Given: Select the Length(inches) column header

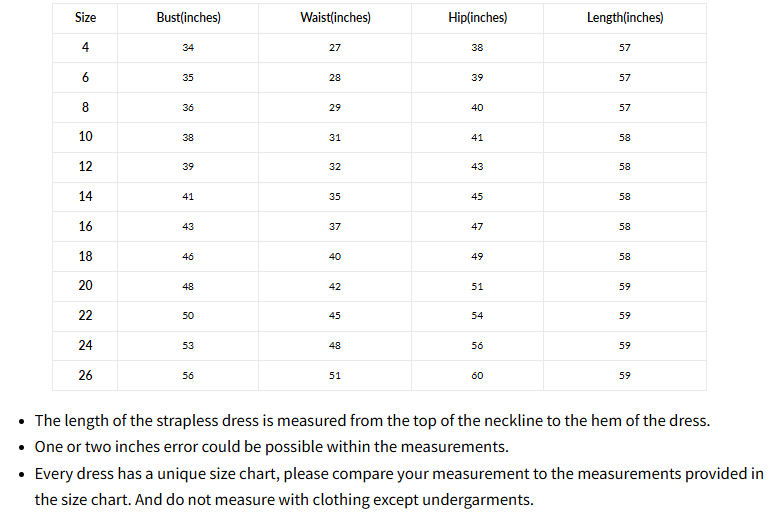Looking at the screenshot, I should 624,18.
